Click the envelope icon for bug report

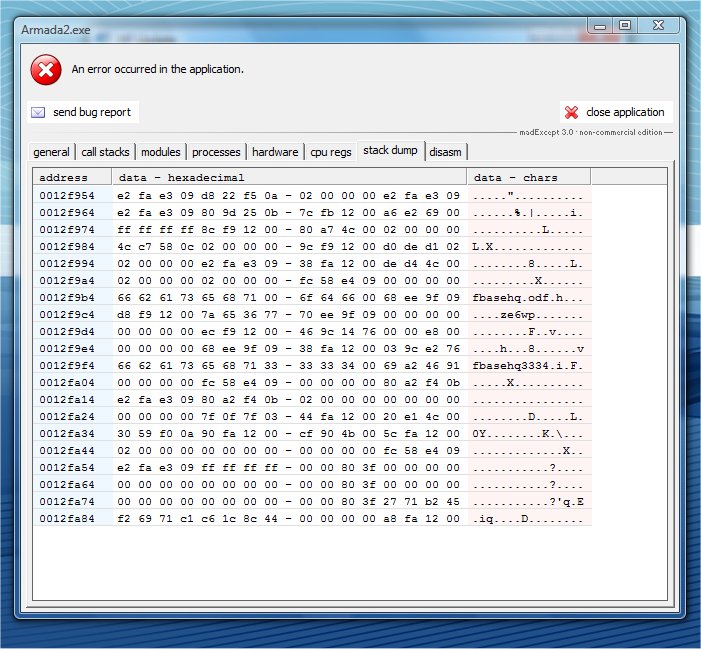(x=39, y=113)
